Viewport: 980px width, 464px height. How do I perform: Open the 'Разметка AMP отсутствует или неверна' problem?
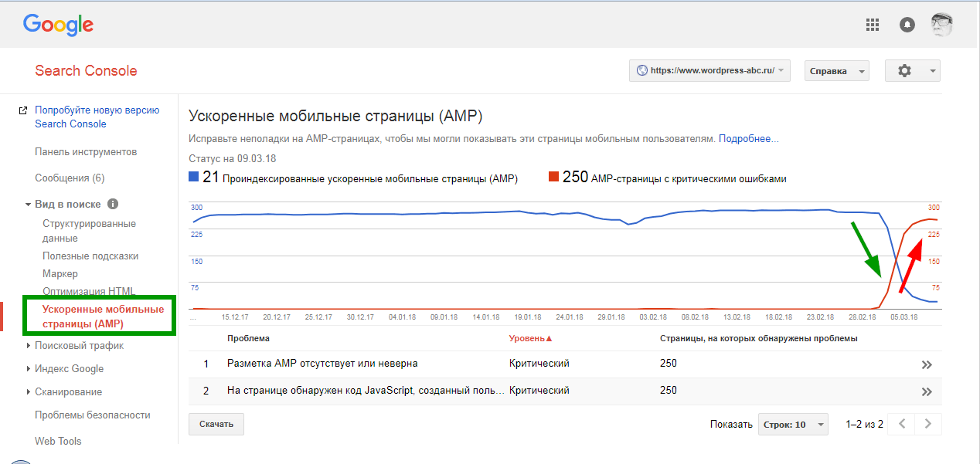point(322,364)
